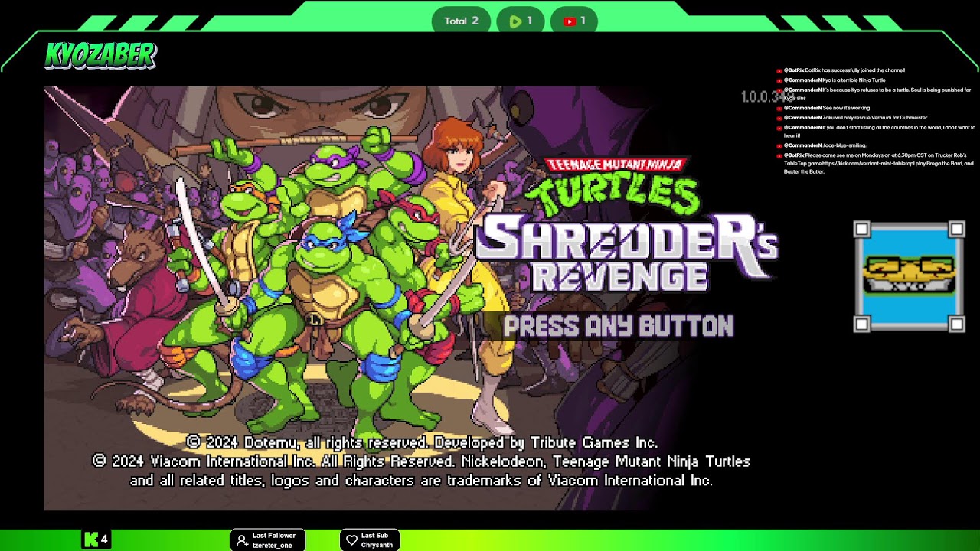Click the follower name tzereter_one
Viewport: 980px width, 551px height.
pyautogui.click(x=274, y=545)
